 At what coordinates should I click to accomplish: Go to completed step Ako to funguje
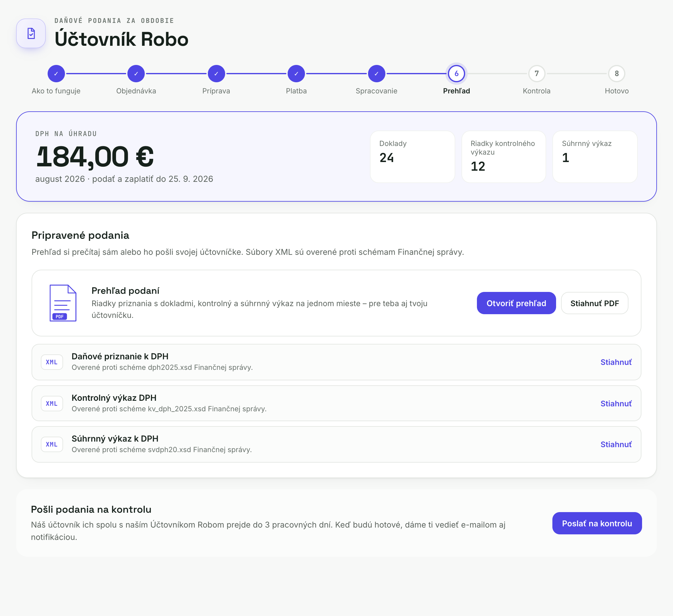click(x=56, y=73)
